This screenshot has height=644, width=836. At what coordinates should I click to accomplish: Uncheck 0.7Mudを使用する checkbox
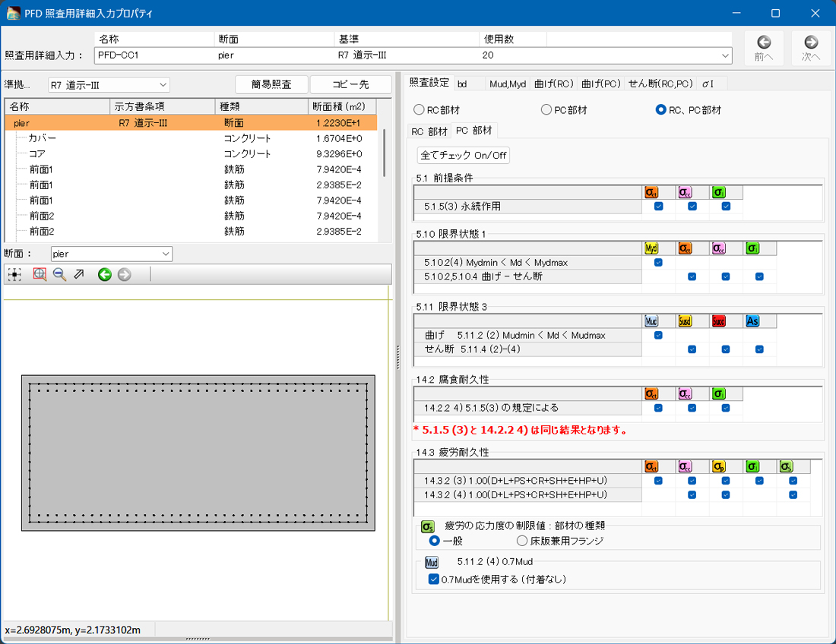point(434,579)
